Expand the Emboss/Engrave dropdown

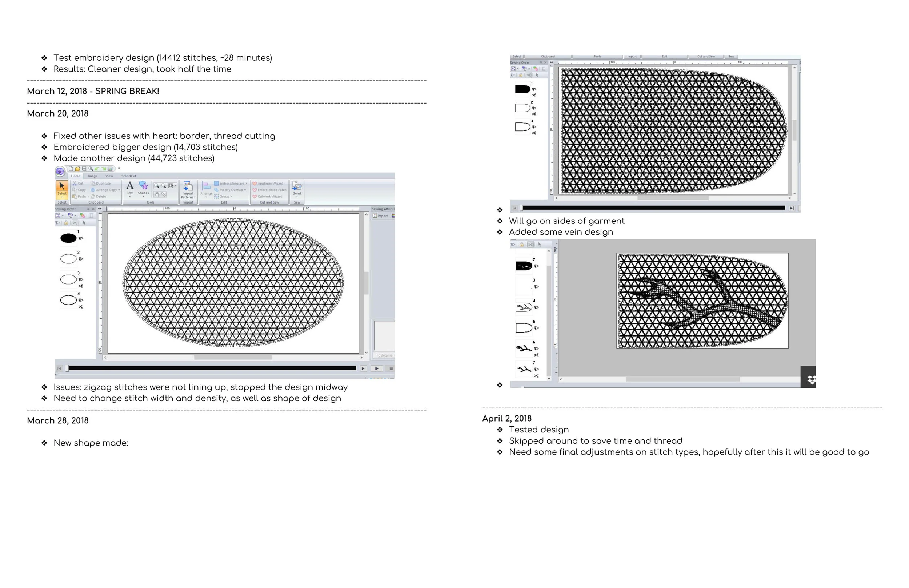(x=231, y=183)
